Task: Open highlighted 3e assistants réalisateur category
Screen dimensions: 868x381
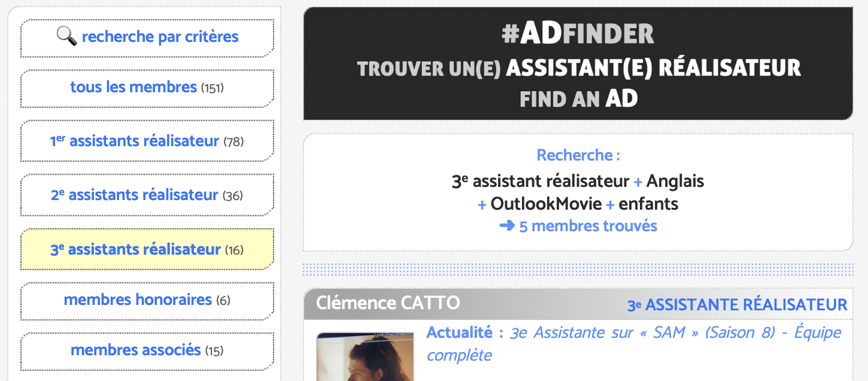Action: coord(147,249)
